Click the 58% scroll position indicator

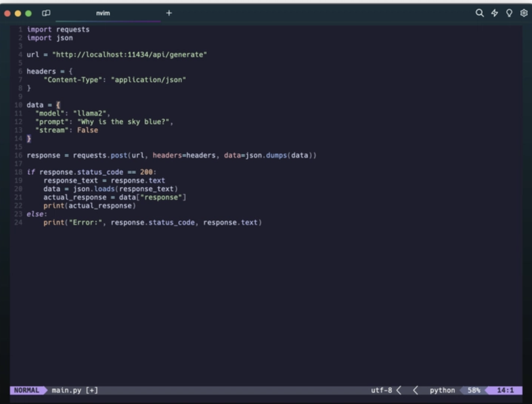point(474,390)
